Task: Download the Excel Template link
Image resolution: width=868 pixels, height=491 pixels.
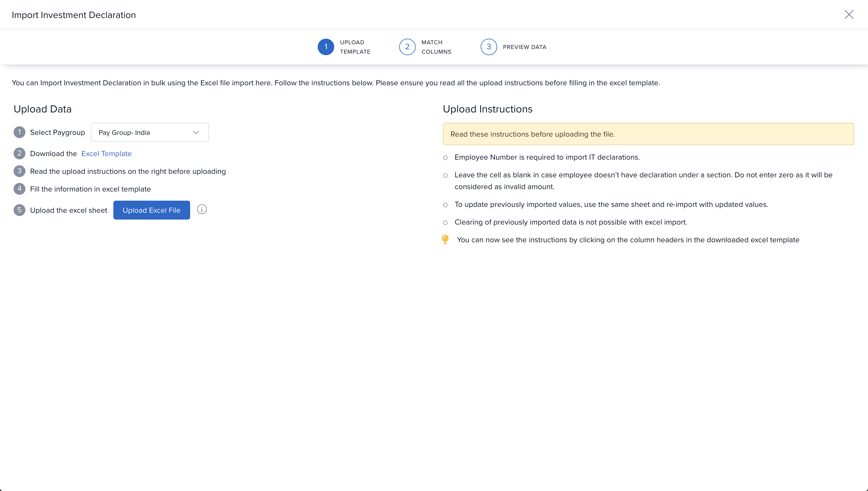Action: (x=106, y=154)
